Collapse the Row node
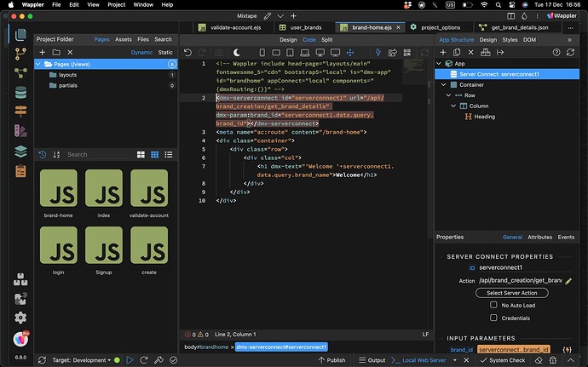The height and width of the screenshot is (367, 588). tap(448, 95)
